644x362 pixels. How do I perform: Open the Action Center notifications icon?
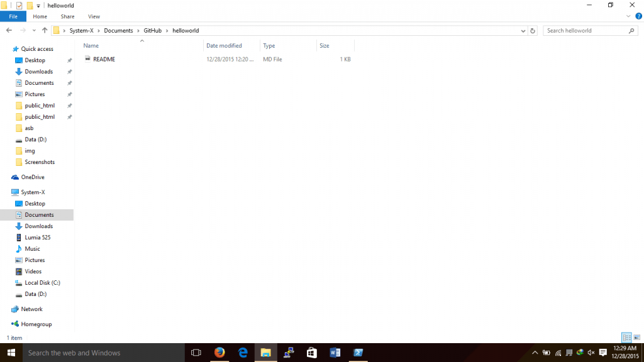tap(603, 353)
